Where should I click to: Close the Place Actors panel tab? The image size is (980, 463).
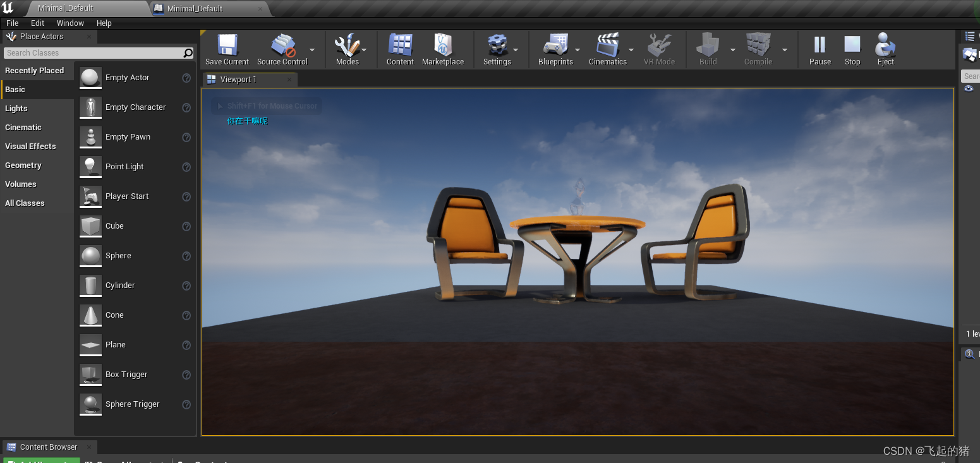[x=88, y=37]
